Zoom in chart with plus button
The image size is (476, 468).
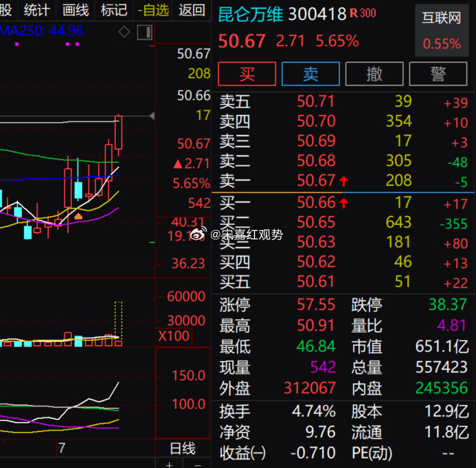(169, 464)
